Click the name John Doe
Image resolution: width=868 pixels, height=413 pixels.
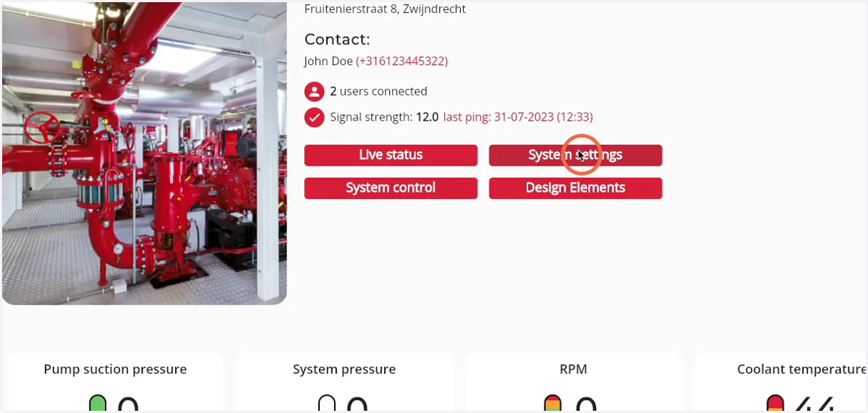click(328, 61)
